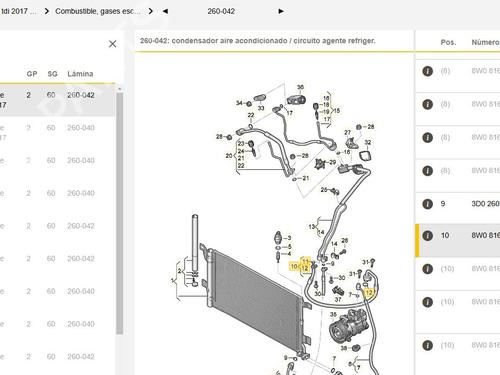This screenshot has height=375, width=500.
Task: Select the highlighted 260-042 row in list
Action: click(x=57, y=100)
